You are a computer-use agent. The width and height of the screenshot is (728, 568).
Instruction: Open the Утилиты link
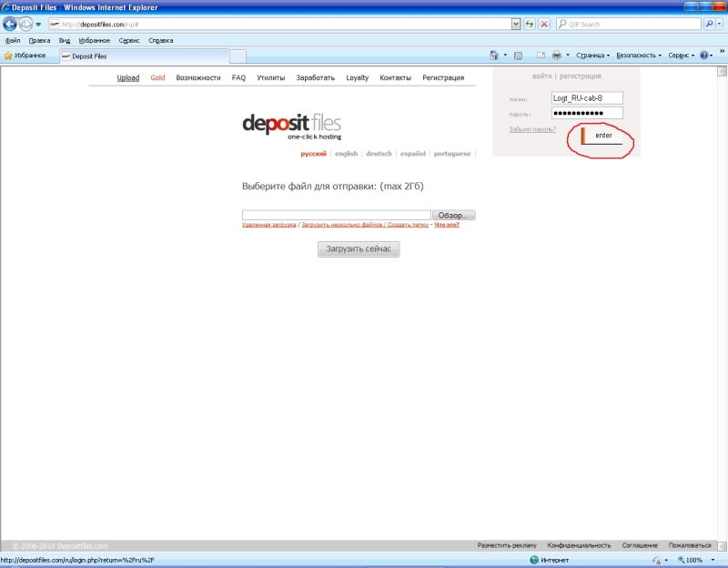[270, 77]
